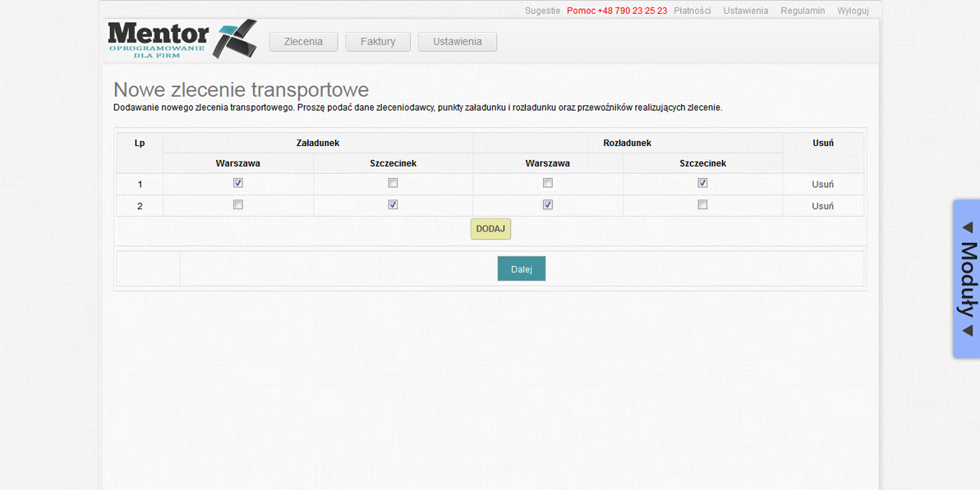Image resolution: width=980 pixels, height=490 pixels.
Task: Check row 1 Załadunek Szczecinek checkbox
Action: coord(393,183)
